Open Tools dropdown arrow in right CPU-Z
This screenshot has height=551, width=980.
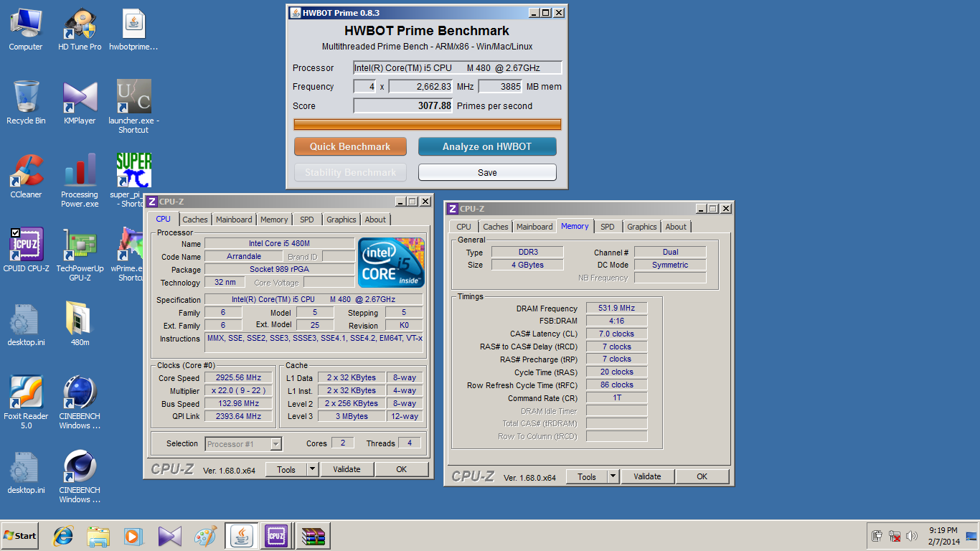coord(613,476)
